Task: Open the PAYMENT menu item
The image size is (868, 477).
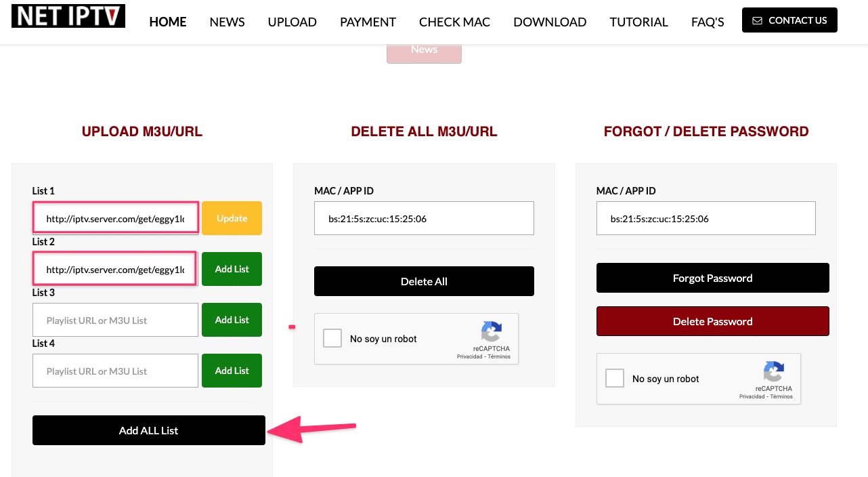Action: (x=368, y=22)
